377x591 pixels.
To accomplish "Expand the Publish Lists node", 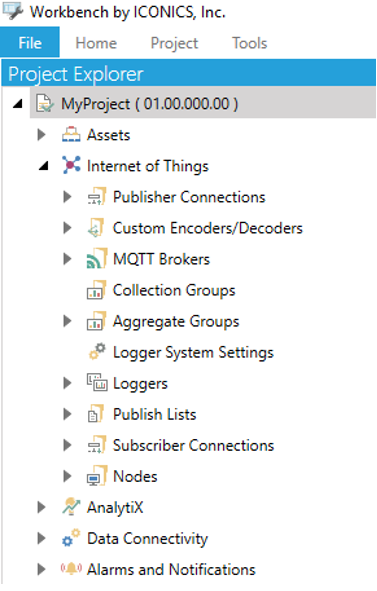I will (x=67, y=414).
